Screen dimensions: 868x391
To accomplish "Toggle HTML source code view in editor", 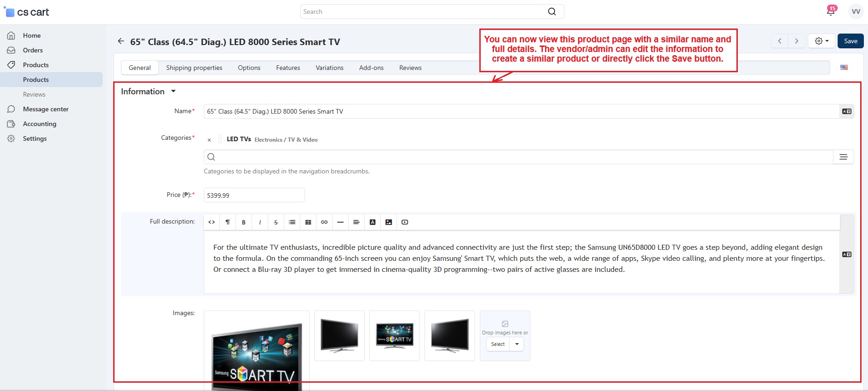I will (x=212, y=222).
